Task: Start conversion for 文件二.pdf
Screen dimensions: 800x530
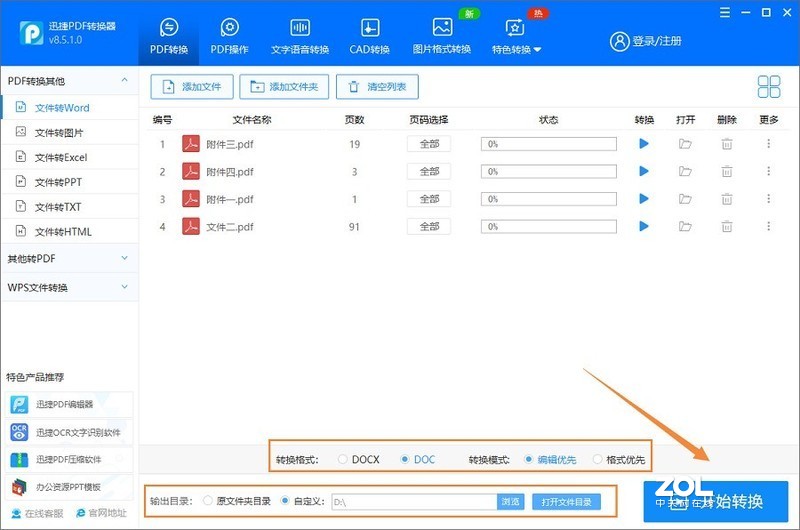Action: coord(644,226)
